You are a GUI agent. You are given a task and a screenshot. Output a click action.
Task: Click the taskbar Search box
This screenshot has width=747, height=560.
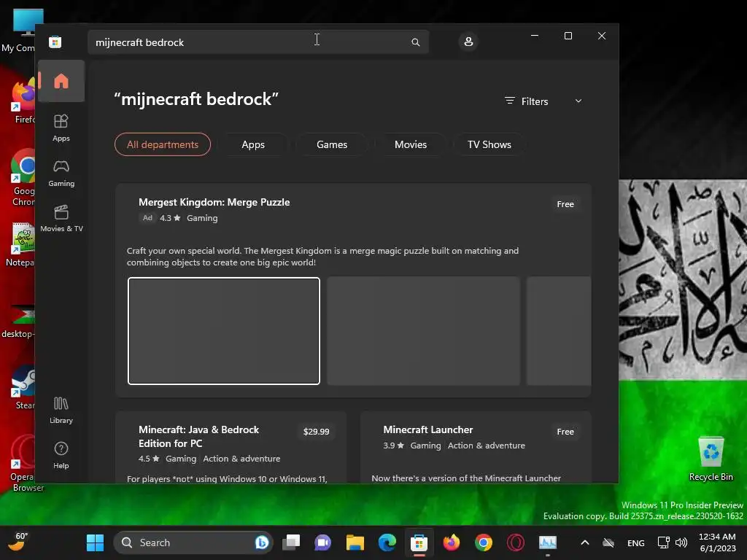tap(193, 542)
